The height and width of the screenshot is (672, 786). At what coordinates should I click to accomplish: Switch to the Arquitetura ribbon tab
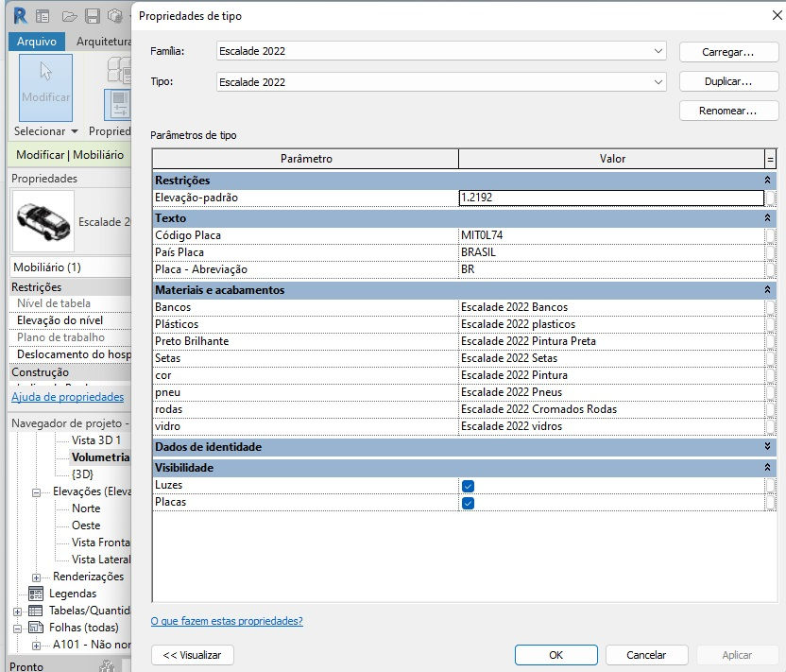tap(103, 42)
